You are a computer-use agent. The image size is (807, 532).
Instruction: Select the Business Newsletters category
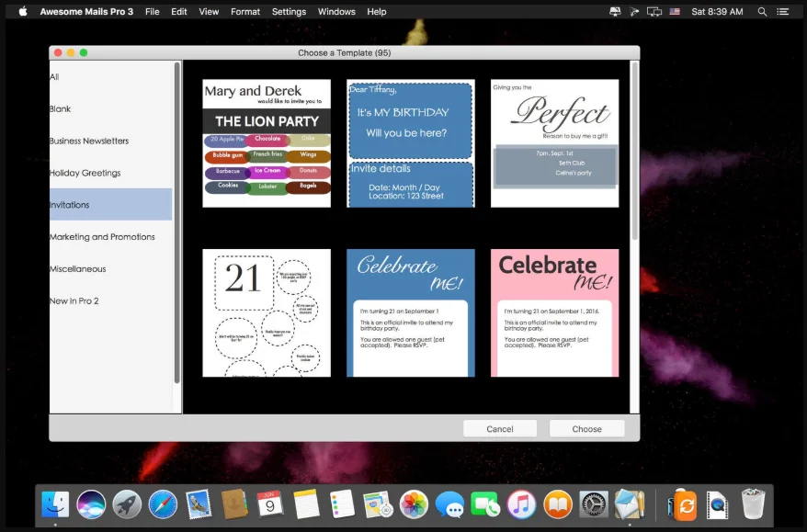pos(111,141)
